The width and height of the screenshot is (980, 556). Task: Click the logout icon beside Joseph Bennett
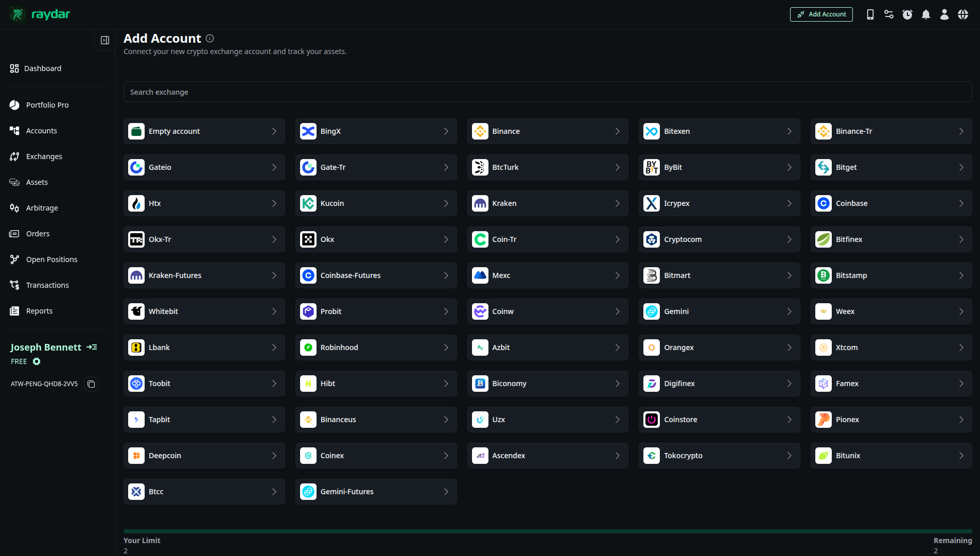92,347
